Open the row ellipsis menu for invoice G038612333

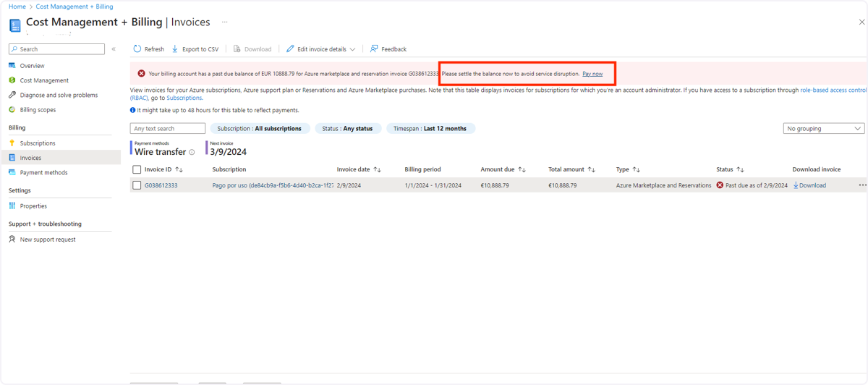(862, 185)
